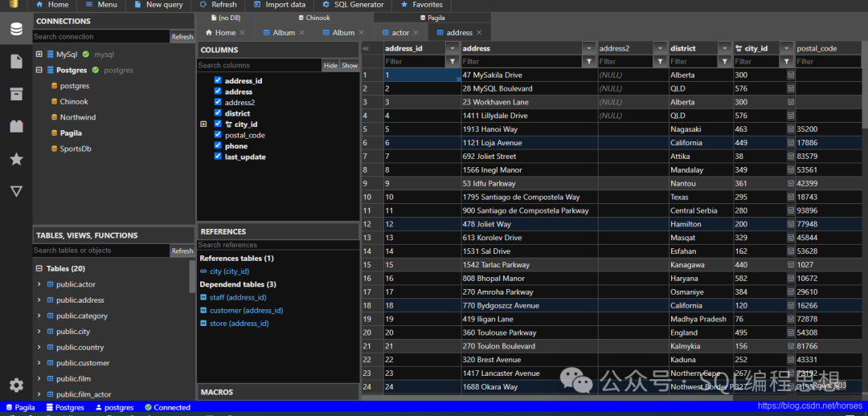Screen dimensions: 868x416
Task: Select the Chinook database in connections
Action: (x=74, y=102)
